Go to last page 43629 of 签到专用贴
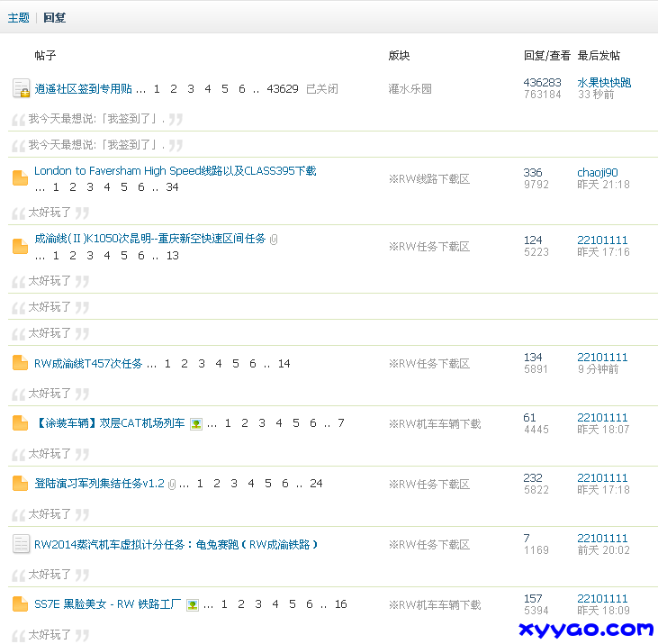The height and width of the screenshot is (644, 658). 283,89
